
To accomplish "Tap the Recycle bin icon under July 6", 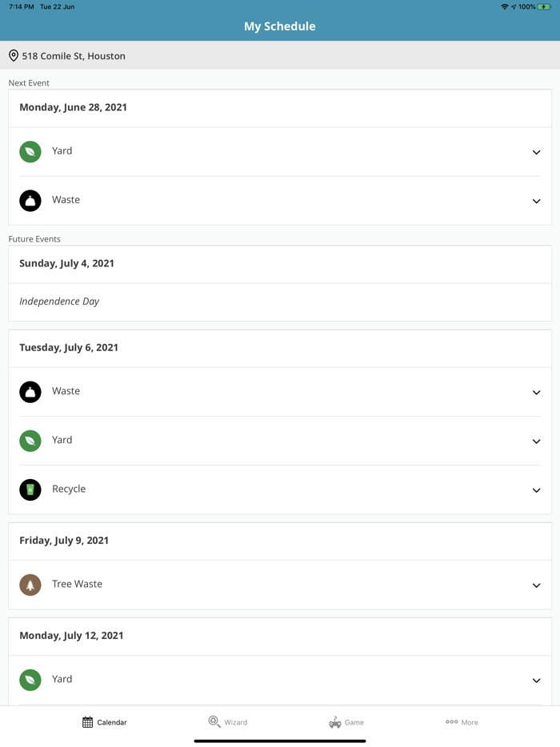I will click(x=30, y=489).
